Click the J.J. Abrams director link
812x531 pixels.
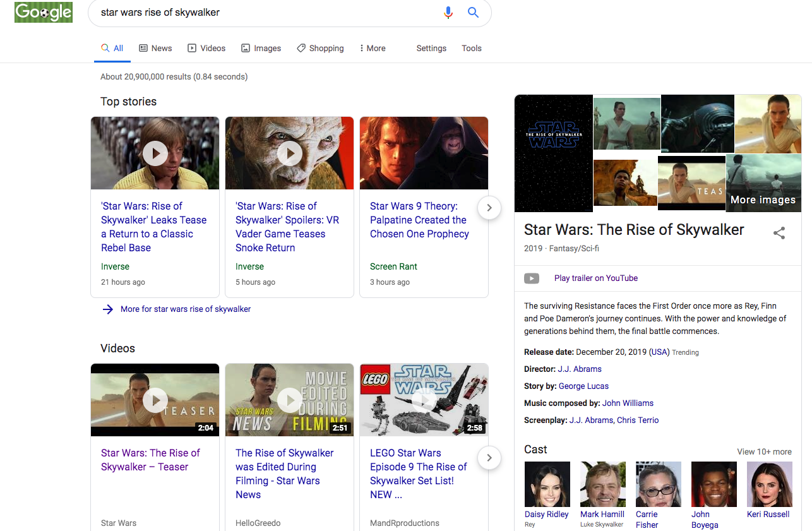point(580,369)
